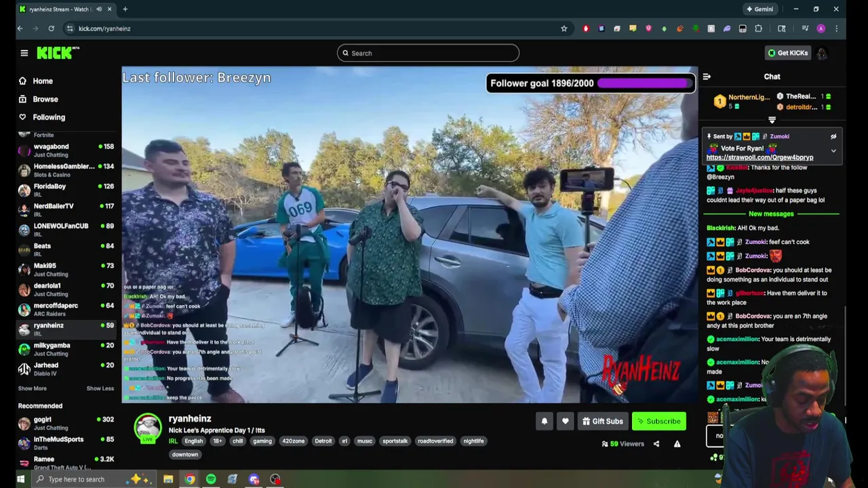The width and height of the screenshot is (868, 488).
Task: Go back in the browser
Action: (x=20, y=28)
